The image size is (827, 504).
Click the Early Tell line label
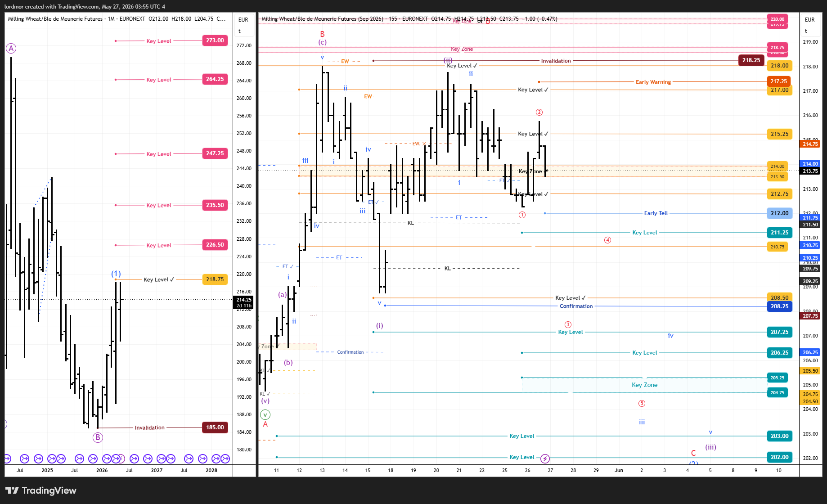point(656,213)
